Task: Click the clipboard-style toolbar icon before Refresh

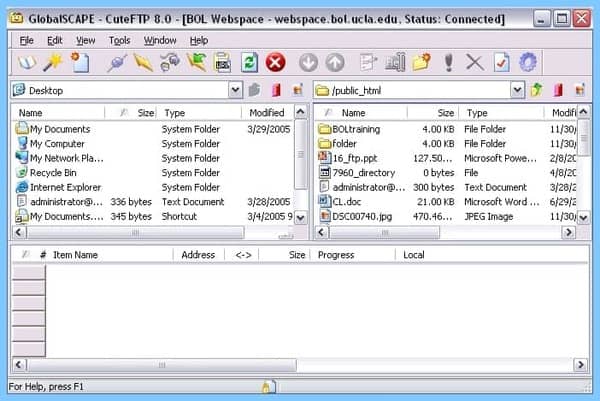Action: click(223, 62)
